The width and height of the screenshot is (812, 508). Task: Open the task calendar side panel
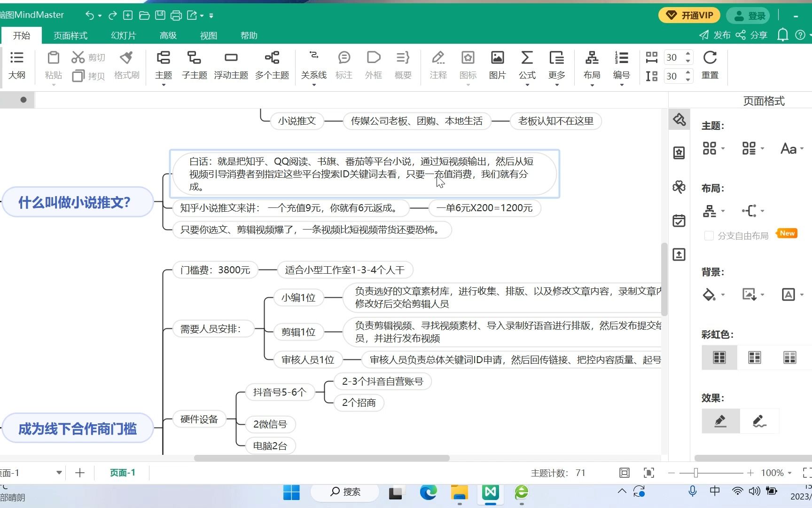[679, 221]
